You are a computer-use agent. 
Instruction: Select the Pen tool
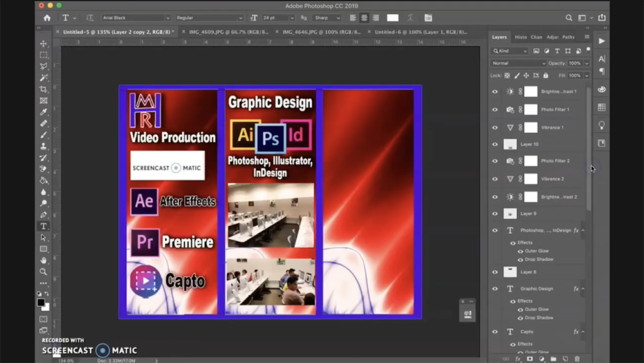pos(44,215)
